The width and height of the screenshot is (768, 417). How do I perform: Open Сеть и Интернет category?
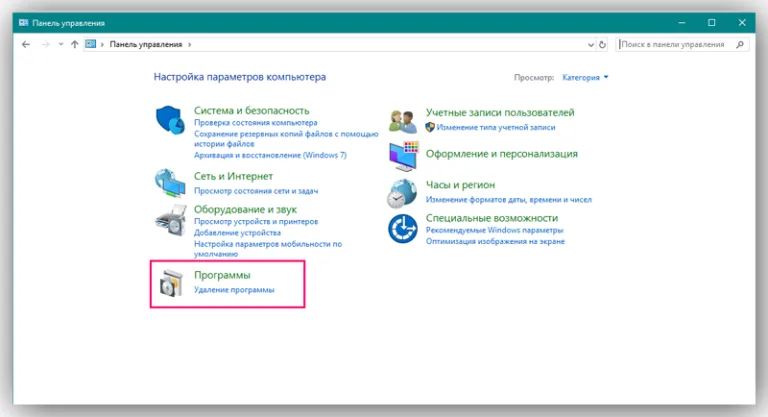tap(233, 176)
